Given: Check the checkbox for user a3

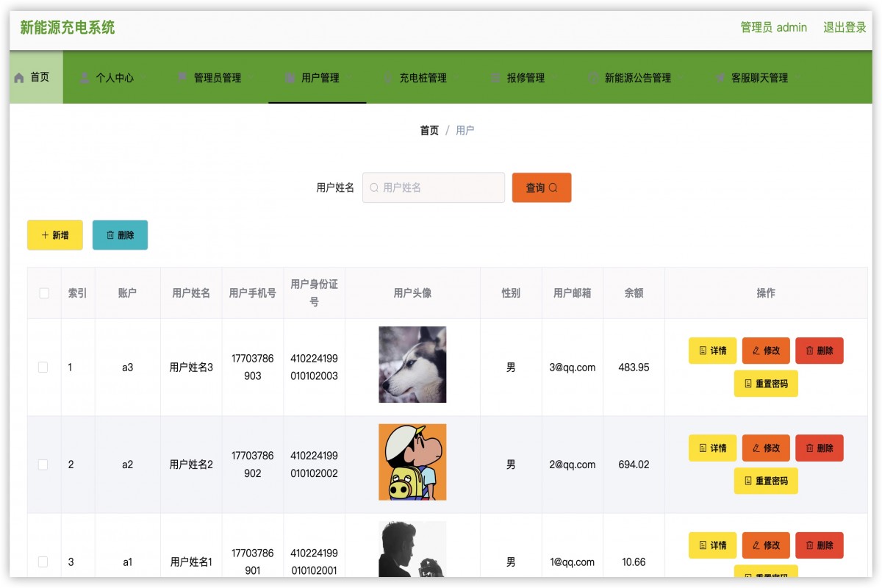Looking at the screenshot, I should [x=43, y=367].
